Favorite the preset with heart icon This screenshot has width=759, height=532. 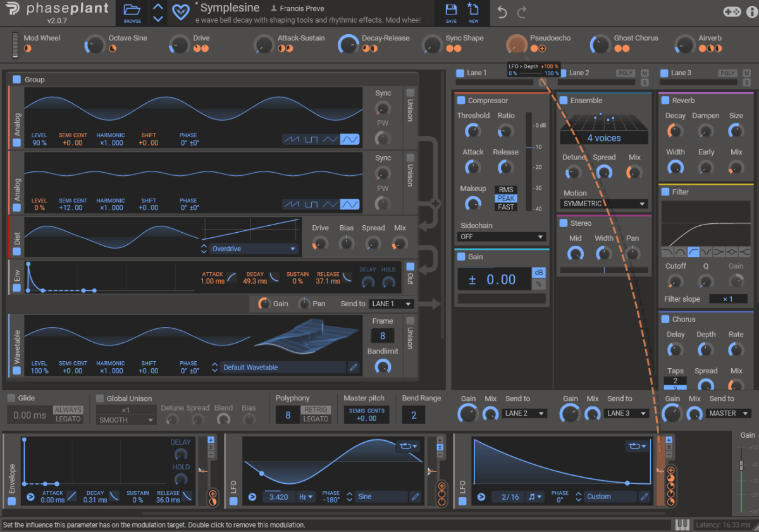click(180, 13)
